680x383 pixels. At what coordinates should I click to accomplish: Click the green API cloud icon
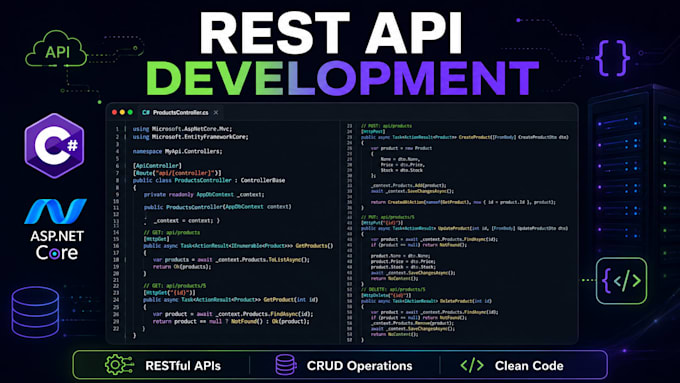[x=56, y=49]
